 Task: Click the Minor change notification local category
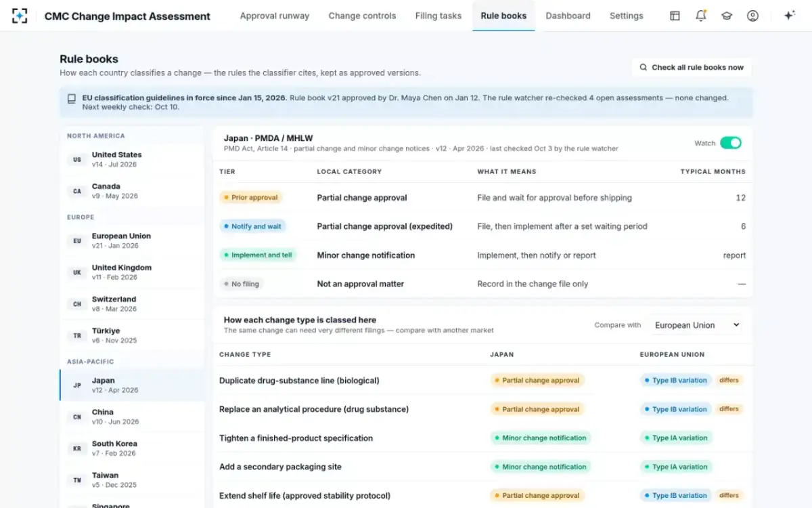pos(366,255)
